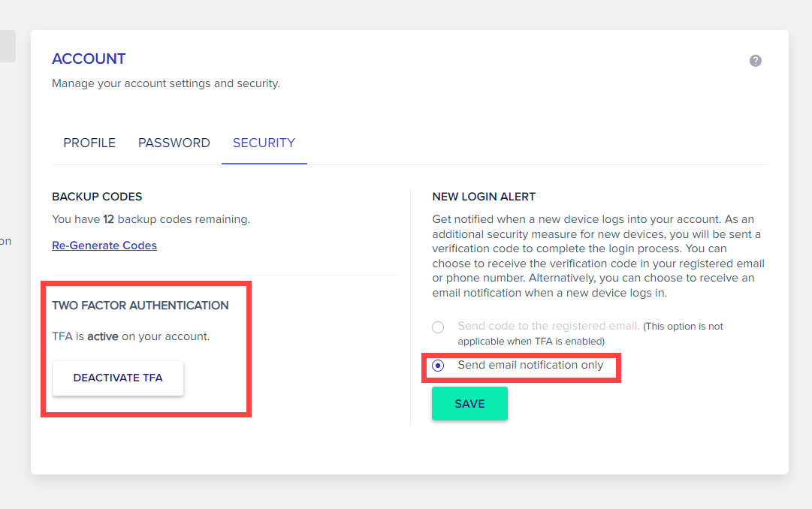
Task: Click the green SAVE button
Action: point(469,403)
